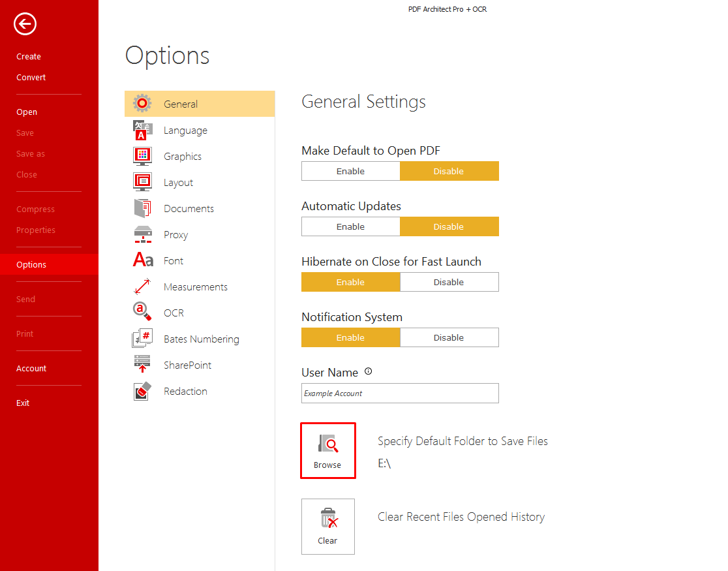Click Close in the red sidebar

coord(27,175)
